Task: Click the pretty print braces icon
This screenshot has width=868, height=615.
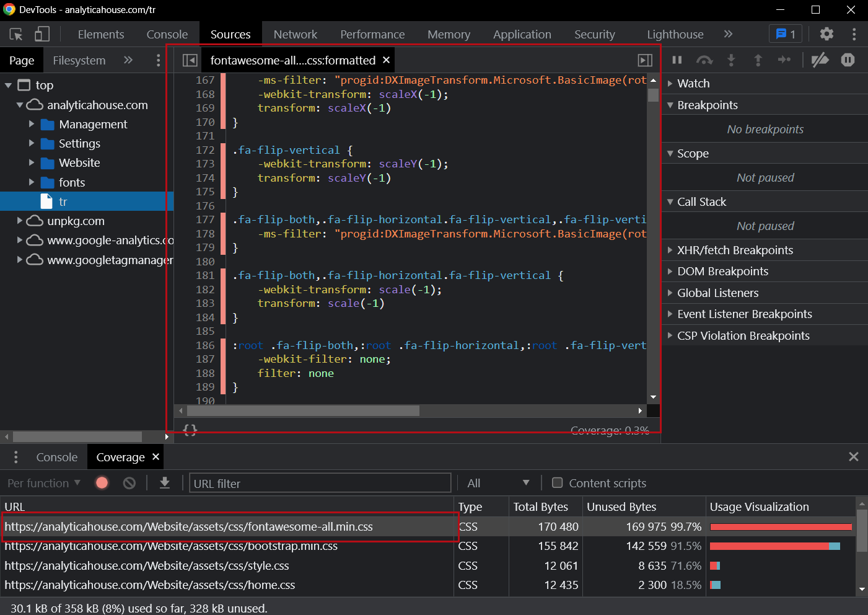Action: pyautogui.click(x=190, y=430)
